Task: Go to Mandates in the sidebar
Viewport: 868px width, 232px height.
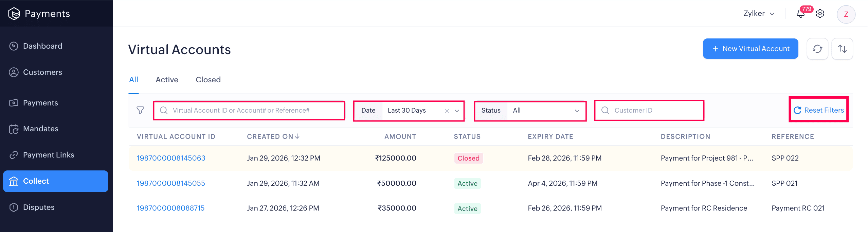Action: [x=40, y=129]
